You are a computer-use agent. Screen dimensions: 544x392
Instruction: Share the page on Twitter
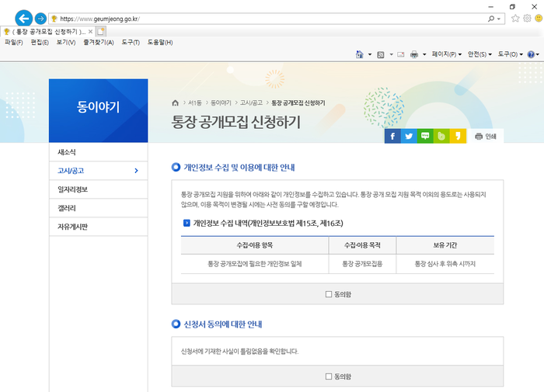tap(409, 137)
